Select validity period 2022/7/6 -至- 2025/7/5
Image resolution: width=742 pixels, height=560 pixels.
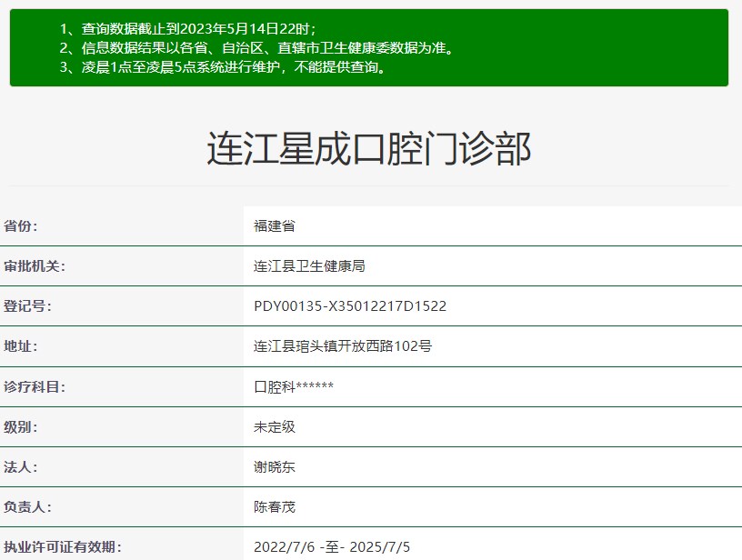[x=332, y=547]
